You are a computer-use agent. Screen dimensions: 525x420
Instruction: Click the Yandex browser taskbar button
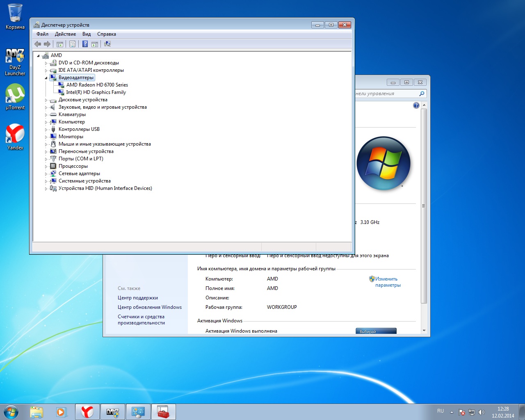(87, 412)
